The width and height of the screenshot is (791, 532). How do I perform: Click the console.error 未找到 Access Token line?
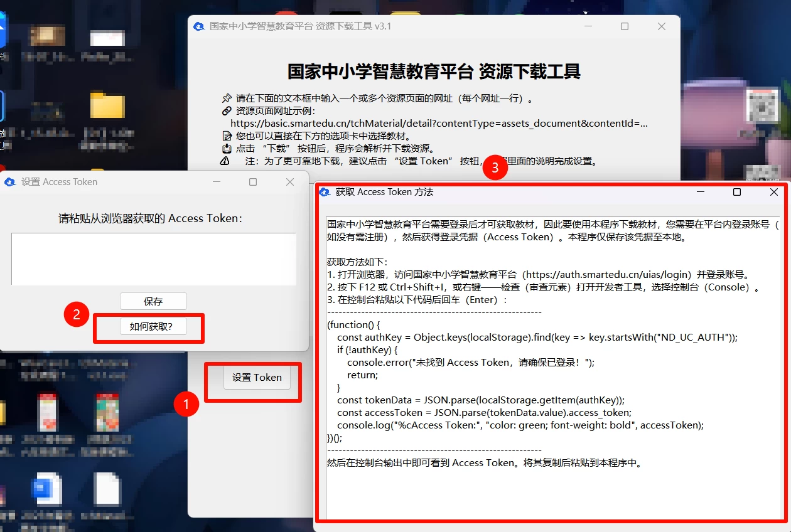pyautogui.click(x=471, y=363)
